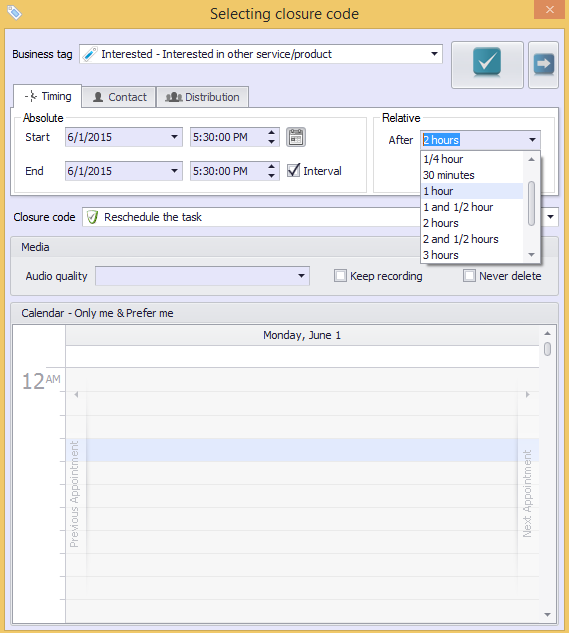This screenshot has width=569, height=633.
Task: Expand the Business tag dropdown
Action: (x=435, y=54)
